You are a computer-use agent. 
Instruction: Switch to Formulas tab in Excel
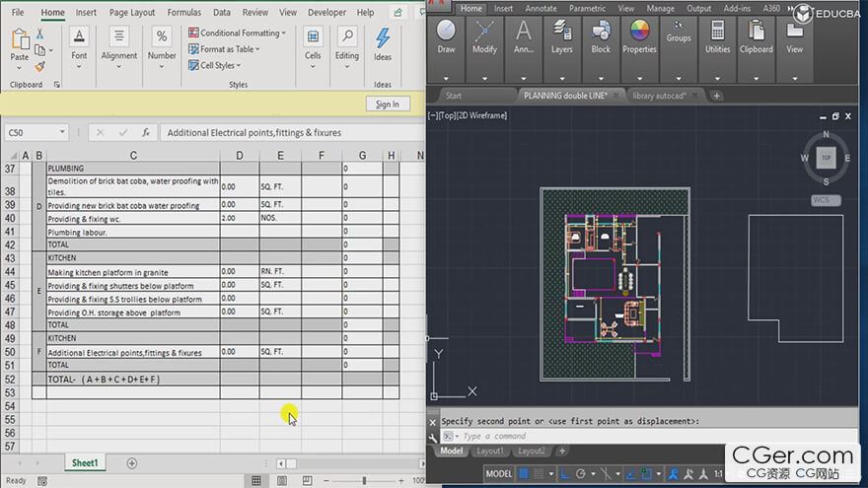[184, 12]
